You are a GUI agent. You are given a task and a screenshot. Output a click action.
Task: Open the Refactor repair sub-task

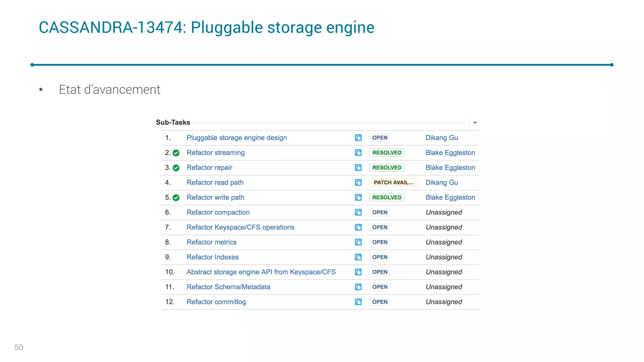click(x=209, y=167)
